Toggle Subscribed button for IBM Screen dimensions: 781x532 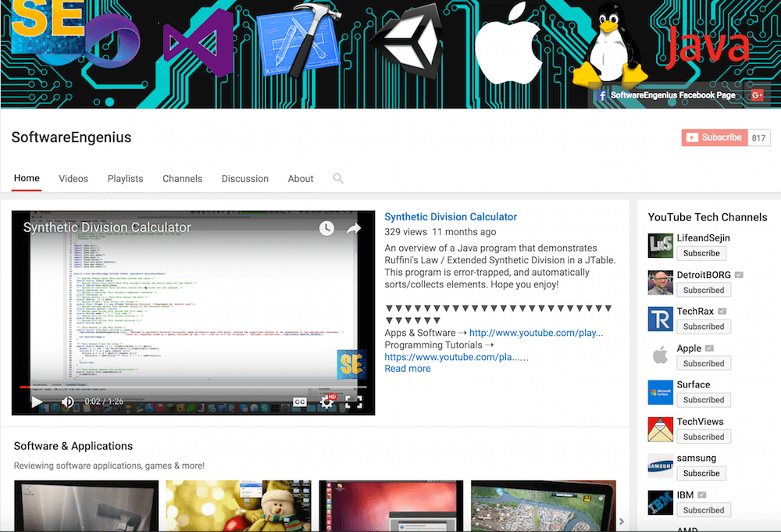[x=704, y=510]
